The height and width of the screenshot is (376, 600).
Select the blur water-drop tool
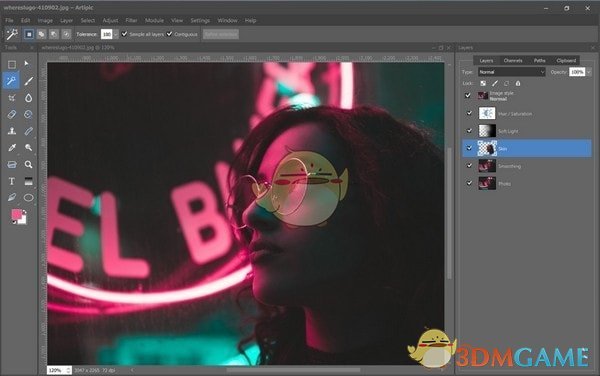click(28, 98)
